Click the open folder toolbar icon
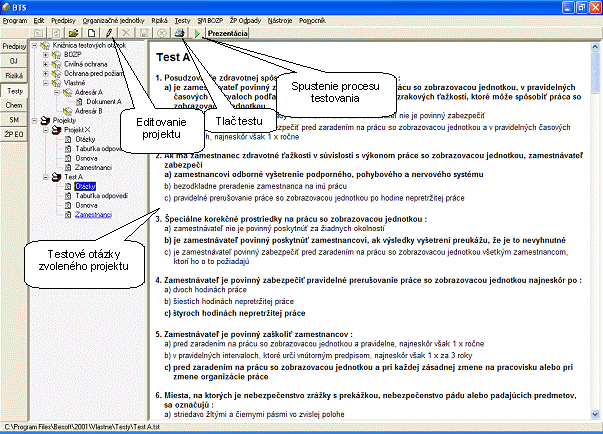The height and width of the screenshot is (434, 603). point(73,33)
